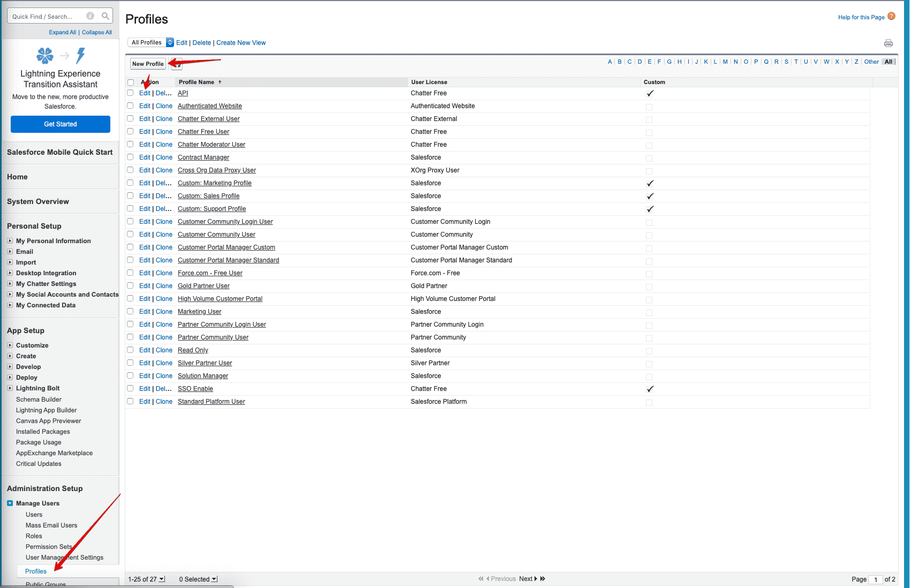This screenshot has height=588, width=911.
Task: Click the page number input box
Action: tap(876, 579)
